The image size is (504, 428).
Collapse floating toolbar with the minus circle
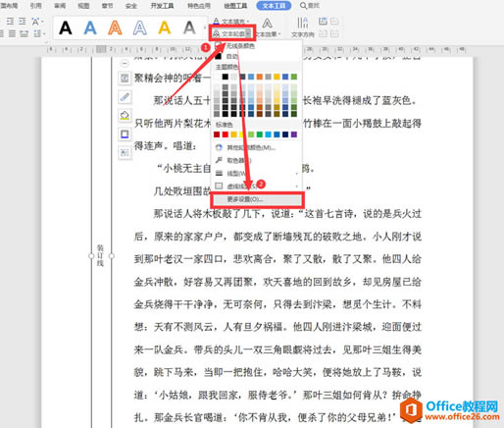tap(125, 64)
